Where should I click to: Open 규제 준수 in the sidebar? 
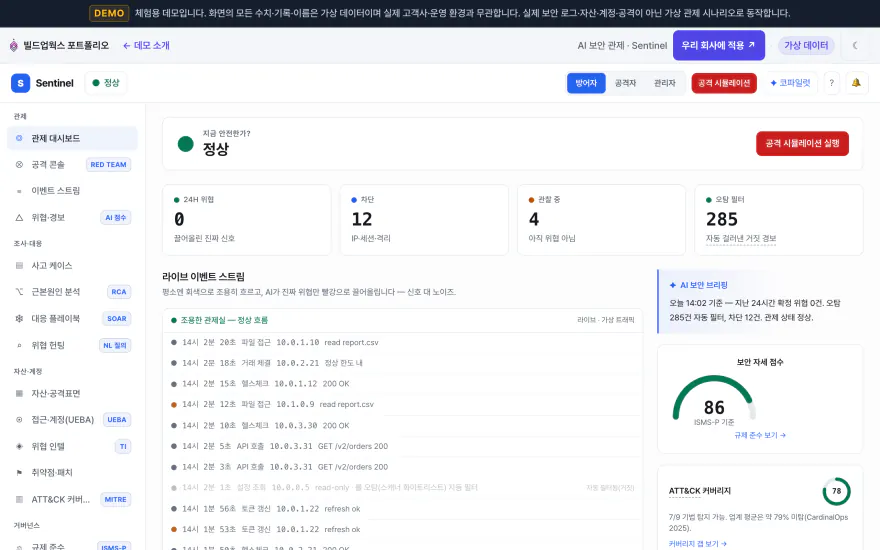tap(72, 546)
